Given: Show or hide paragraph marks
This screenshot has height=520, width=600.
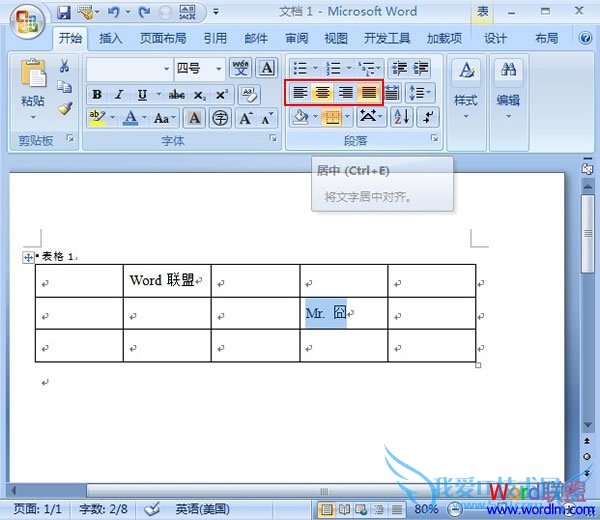Looking at the screenshot, I should pyautogui.click(x=427, y=117).
